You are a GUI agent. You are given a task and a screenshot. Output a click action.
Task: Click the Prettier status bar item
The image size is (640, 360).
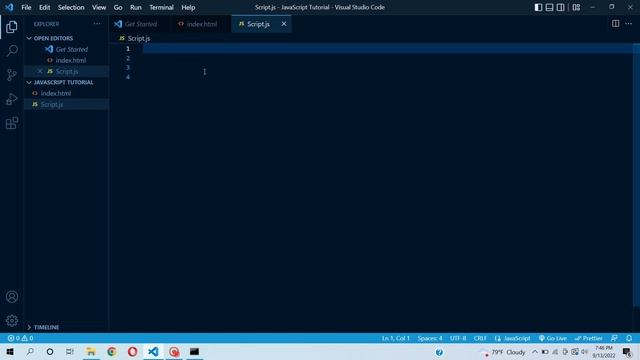[x=589, y=338]
